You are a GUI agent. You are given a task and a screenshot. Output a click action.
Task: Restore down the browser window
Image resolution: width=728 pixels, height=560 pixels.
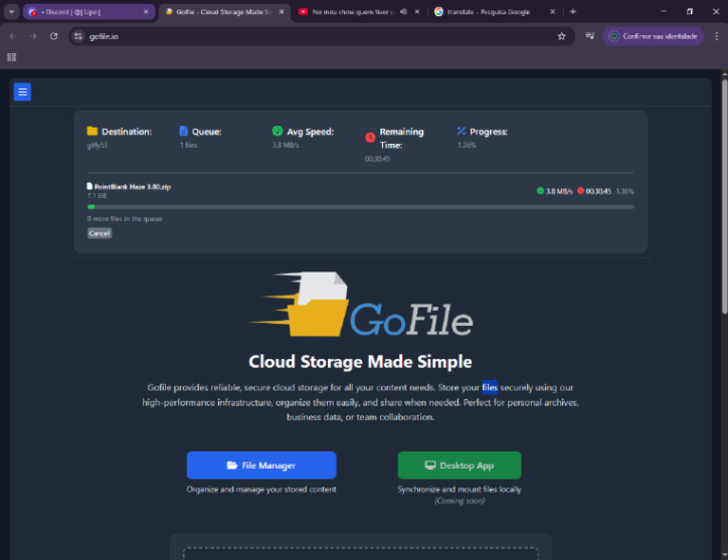(x=689, y=11)
